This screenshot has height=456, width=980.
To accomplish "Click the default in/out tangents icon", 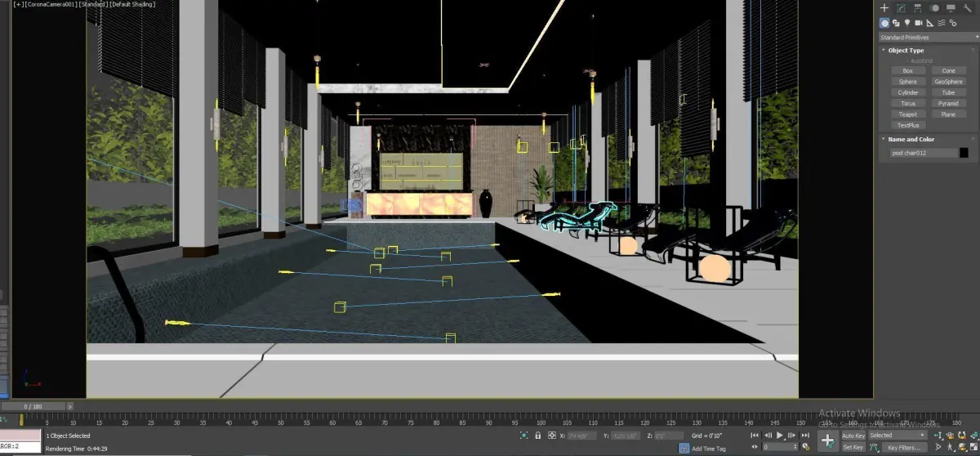I will tap(875, 447).
